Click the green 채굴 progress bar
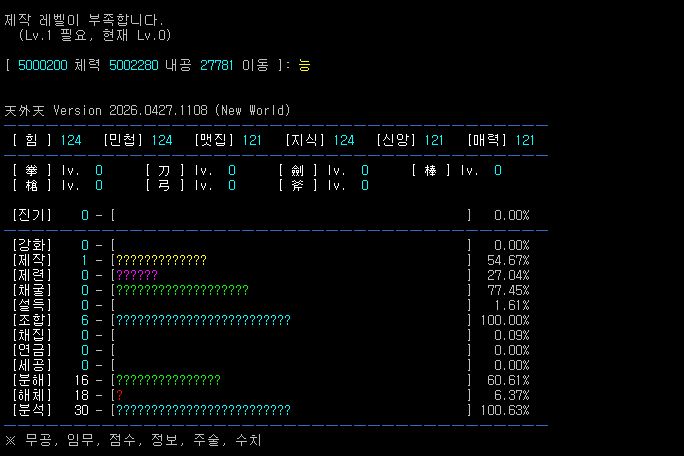 tap(182, 290)
